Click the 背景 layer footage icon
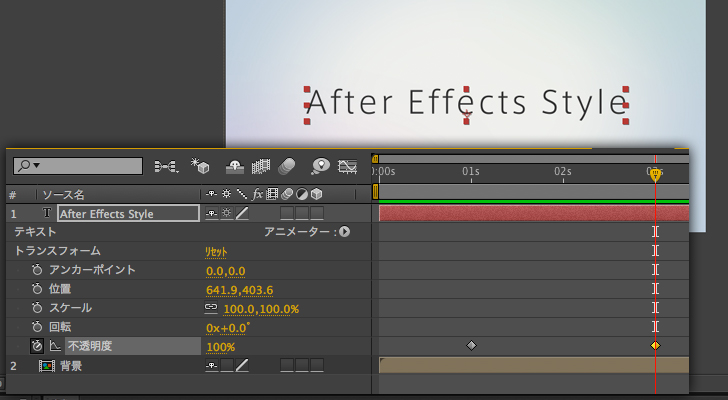This screenshot has width=728, height=400. coord(46,366)
